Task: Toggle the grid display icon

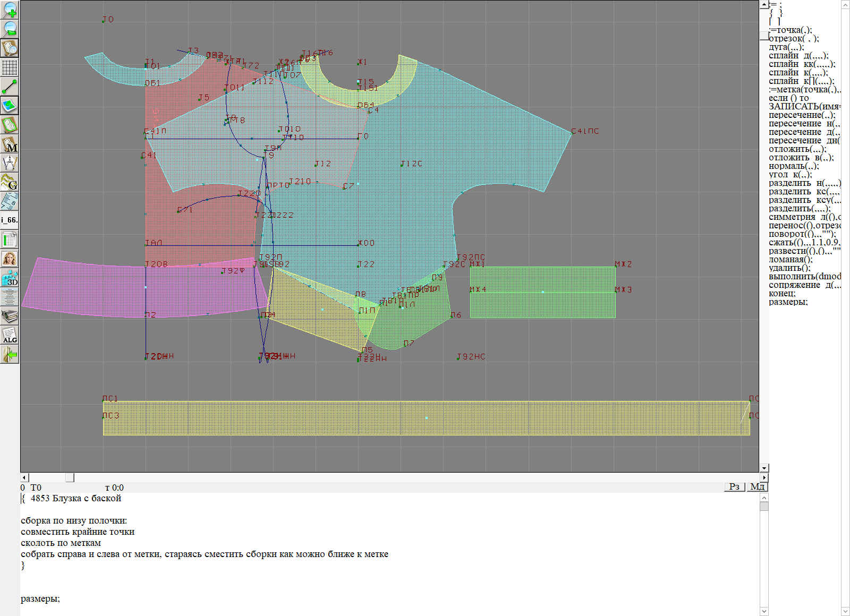Action: coord(10,67)
